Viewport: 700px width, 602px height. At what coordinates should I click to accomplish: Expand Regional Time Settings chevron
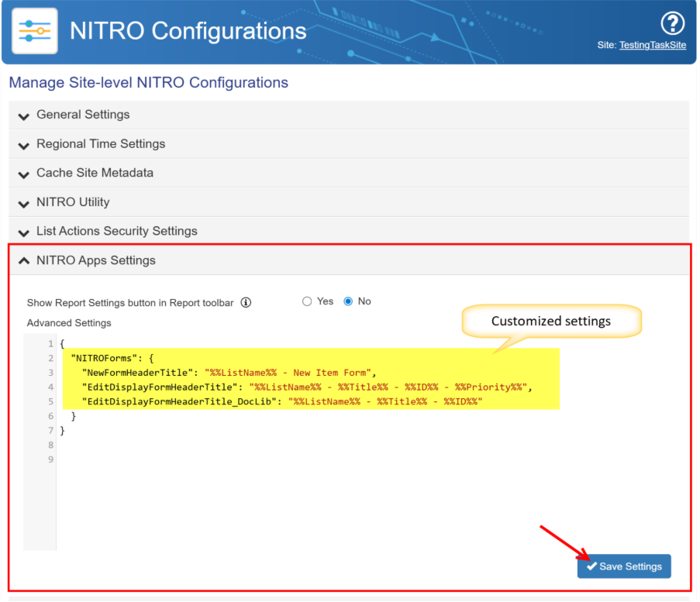pos(23,145)
